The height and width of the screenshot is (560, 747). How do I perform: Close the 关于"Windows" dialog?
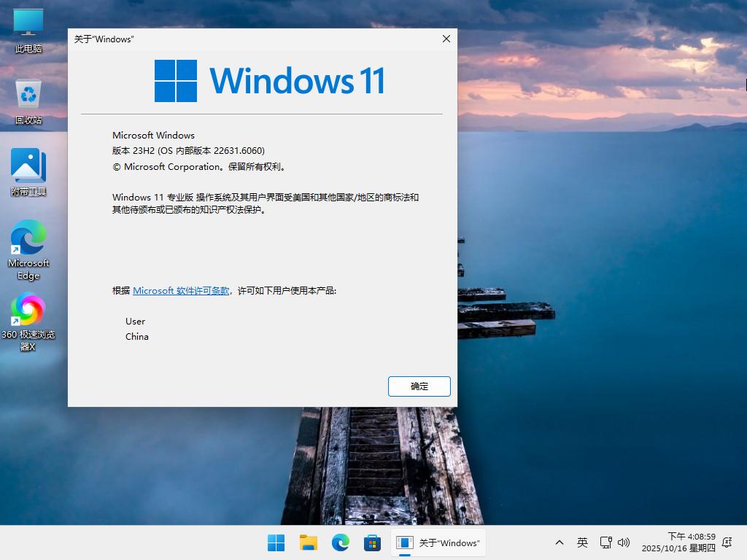tap(446, 39)
